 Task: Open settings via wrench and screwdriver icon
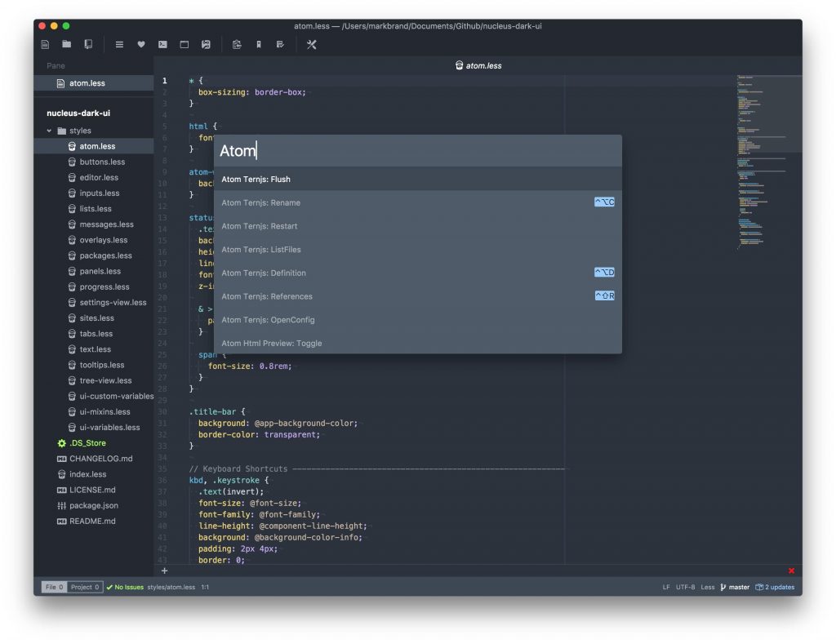(311, 44)
